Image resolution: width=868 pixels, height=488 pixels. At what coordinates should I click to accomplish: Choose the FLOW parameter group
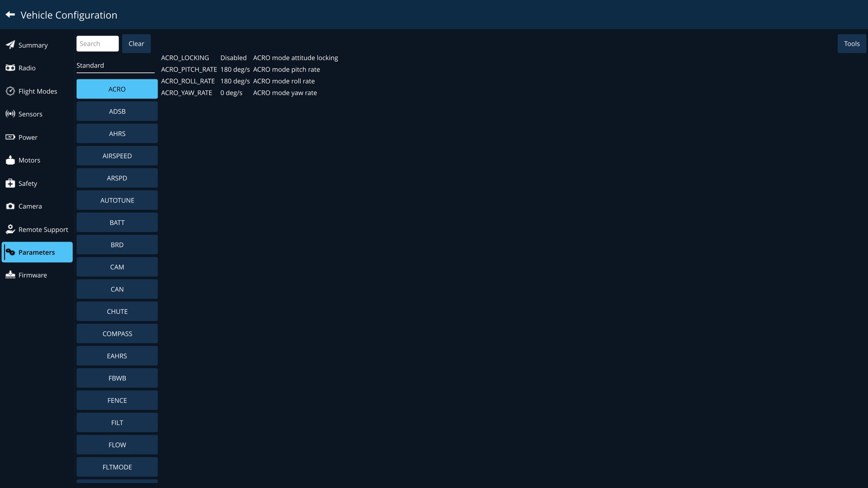click(117, 445)
